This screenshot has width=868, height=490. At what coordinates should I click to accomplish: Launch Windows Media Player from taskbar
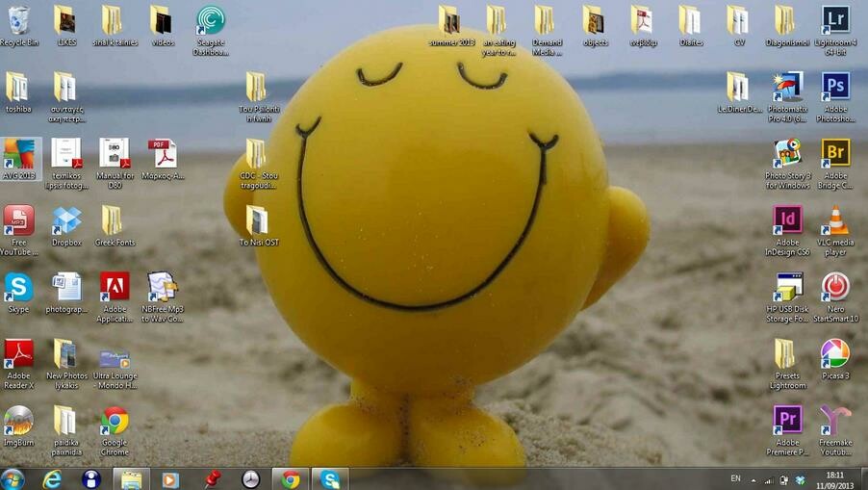[x=170, y=479]
